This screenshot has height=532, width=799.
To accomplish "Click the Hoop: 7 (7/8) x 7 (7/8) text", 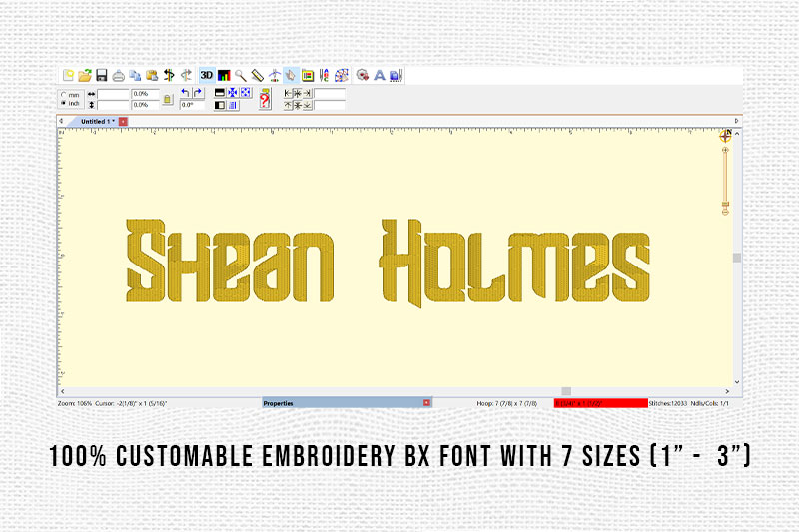I will click(x=507, y=403).
